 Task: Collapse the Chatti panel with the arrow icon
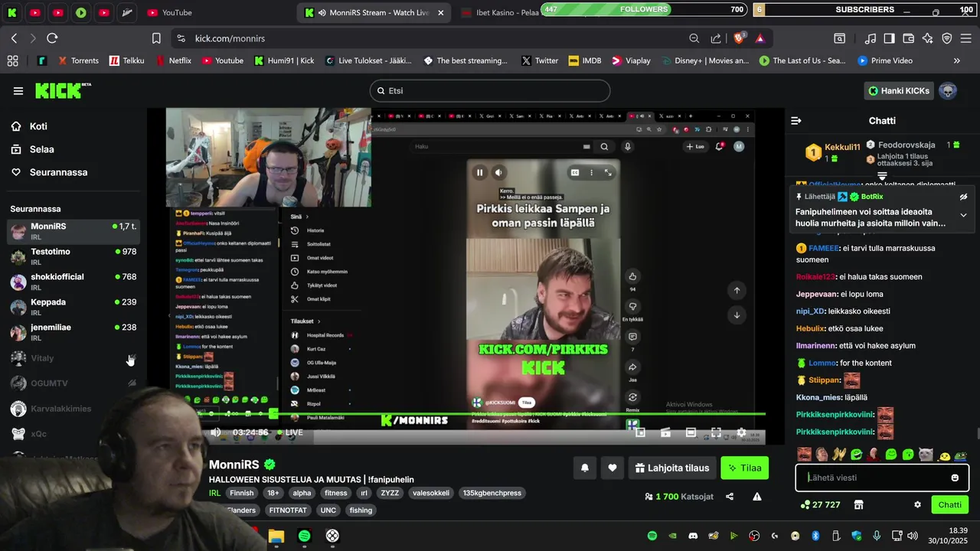tap(796, 121)
